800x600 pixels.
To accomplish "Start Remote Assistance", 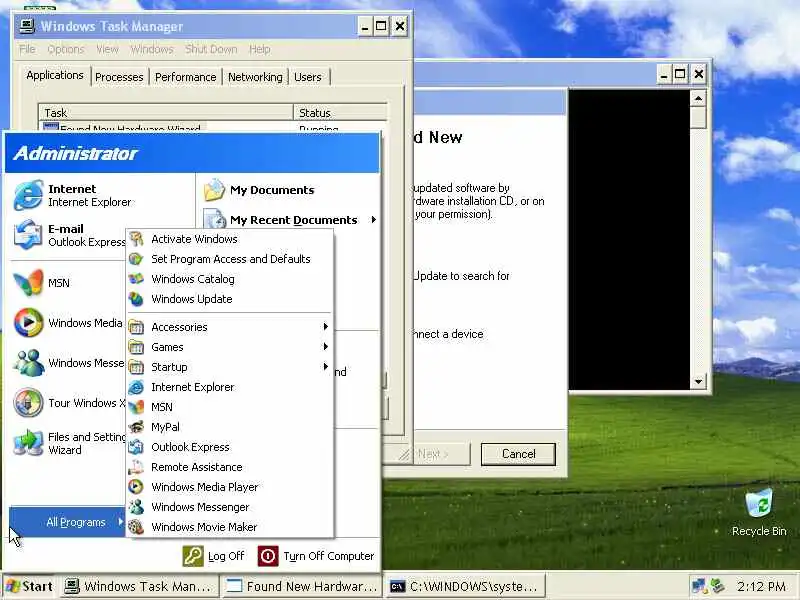I will (230, 467).
